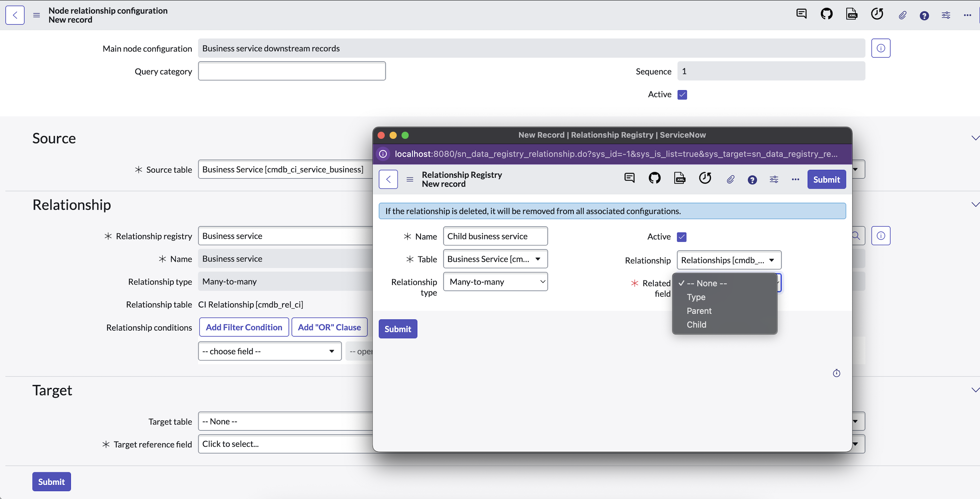
Task: Click Target reference field Click to select...
Action: point(285,444)
